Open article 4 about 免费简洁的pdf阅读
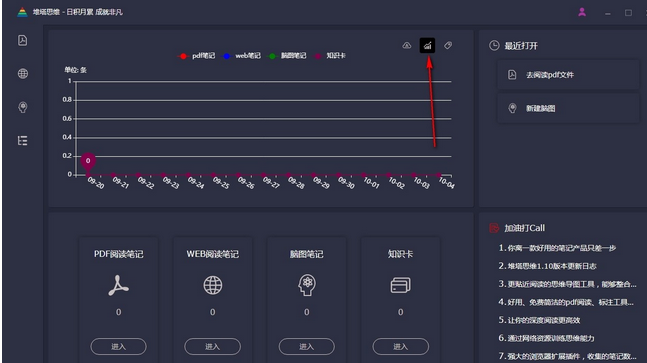Viewport: 647px width, 363px height. click(x=566, y=302)
